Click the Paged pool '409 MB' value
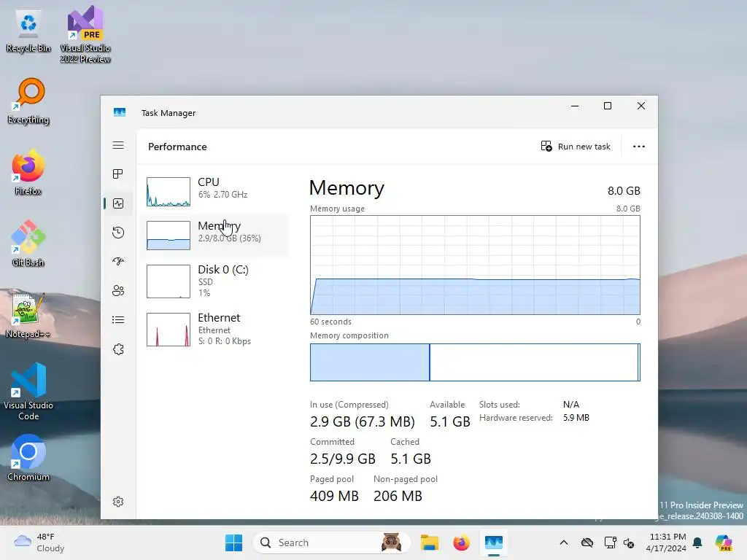The image size is (747, 560). [334, 496]
